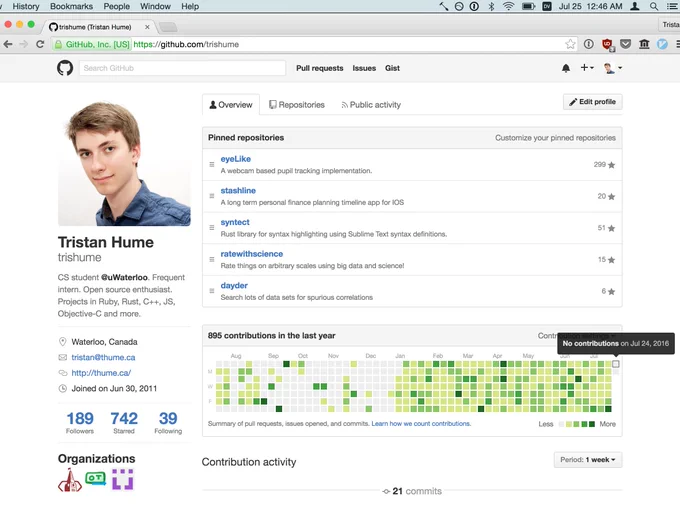The width and height of the screenshot is (680, 507).
Task: Click the outlined Jul 24 contribution cell
Action: [616, 364]
